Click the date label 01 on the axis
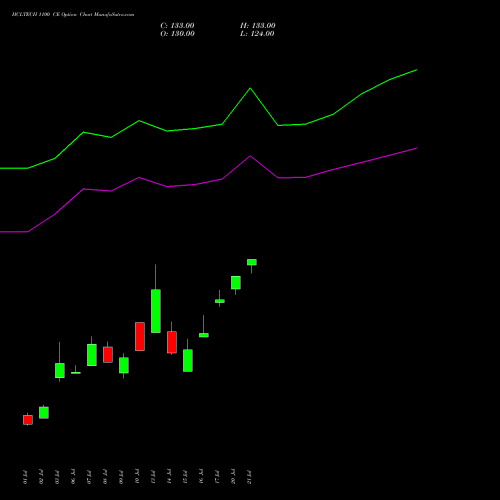 pos(25,477)
